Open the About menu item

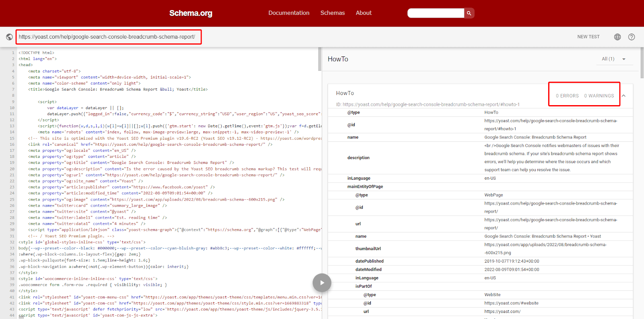[x=363, y=13]
